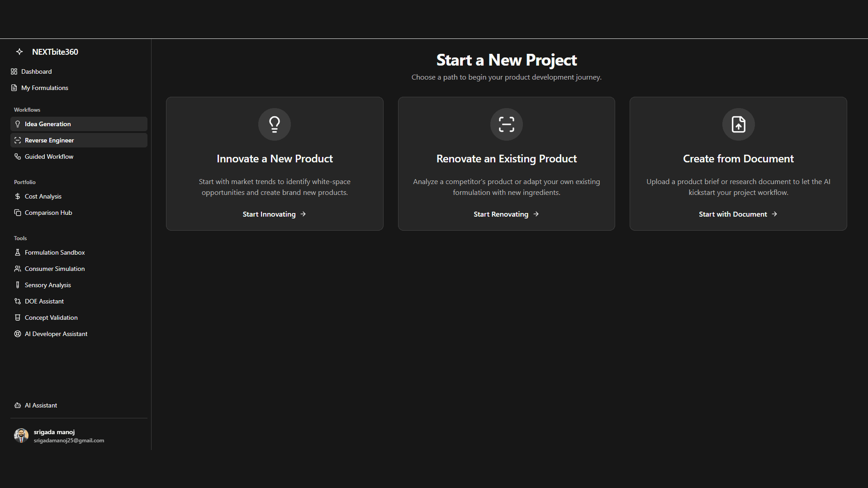This screenshot has width=868, height=488.
Task: Select the Idea Generation lightbulb icon
Action: coord(17,124)
